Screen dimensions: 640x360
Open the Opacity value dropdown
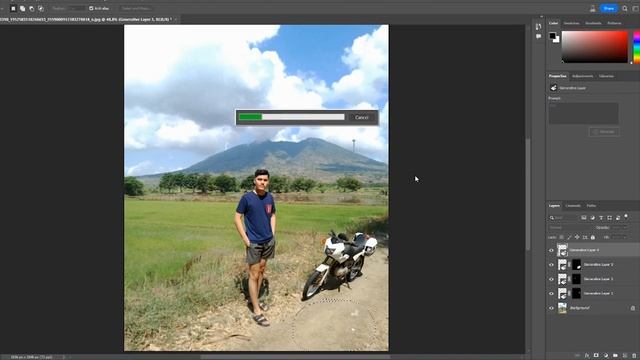[620, 228]
